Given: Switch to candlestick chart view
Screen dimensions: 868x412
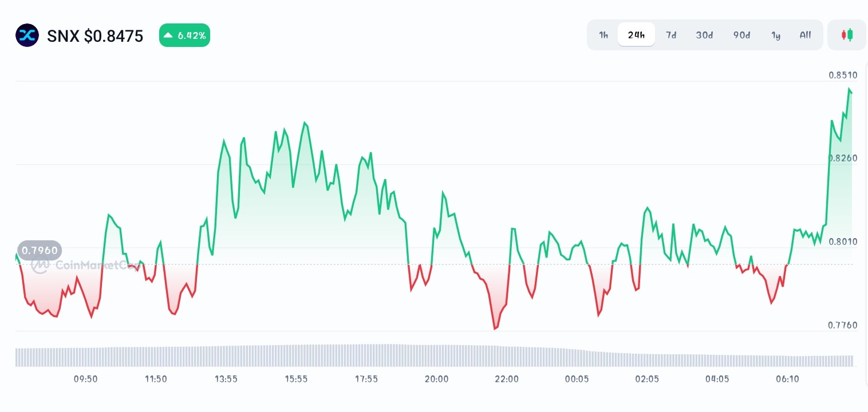Looking at the screenshot, I should (x=847, y=35).
